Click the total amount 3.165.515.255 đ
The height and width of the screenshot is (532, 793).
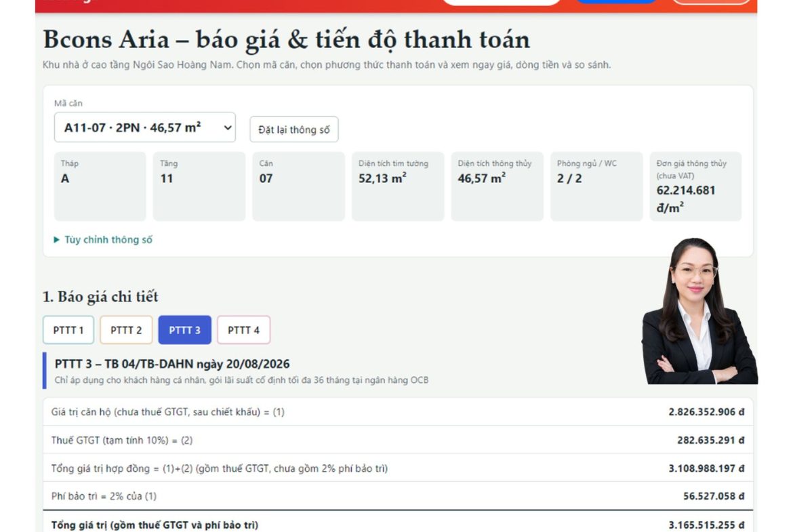pyautogui.click(x=706, y=525)
